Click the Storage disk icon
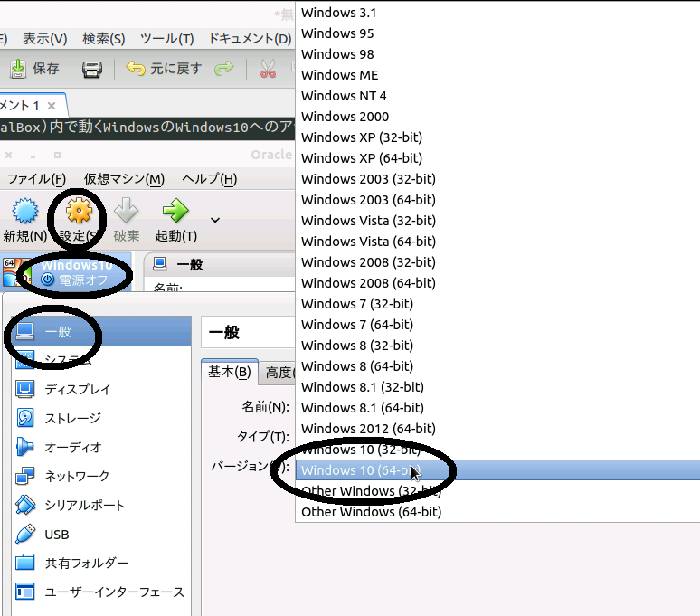Image resolution: width=700 pixels, height=616 pixels. (25, 418)
